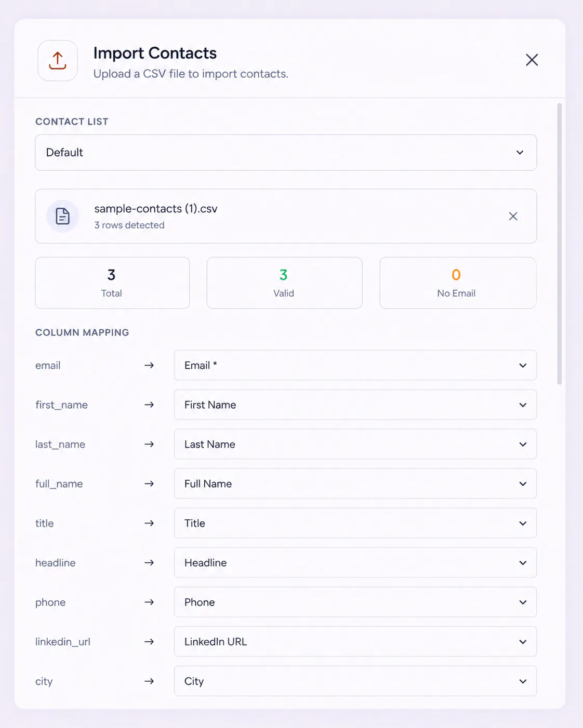Viewport: 583px width, 728px height.
Task: Open the LinkedIn URL mapping dropdown
Action: 355,642
